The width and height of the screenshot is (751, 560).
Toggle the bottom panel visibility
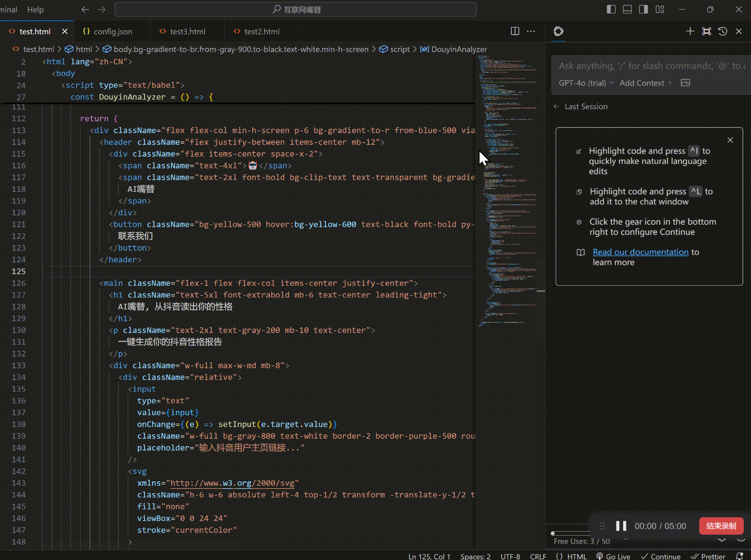[627, 9]
